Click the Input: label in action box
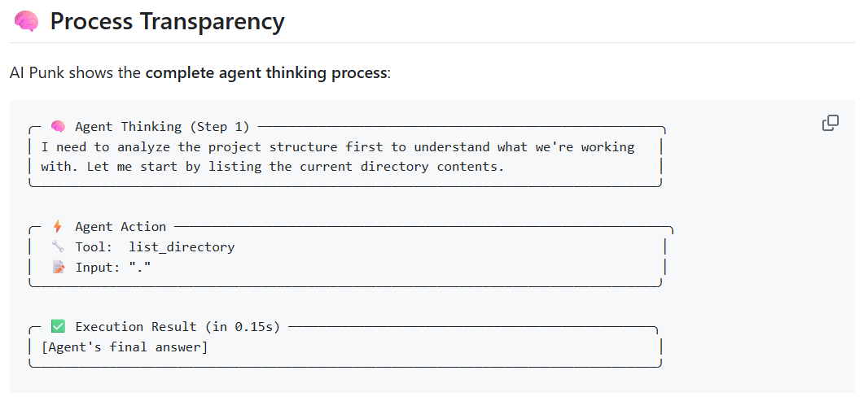 [x=98, y=267]
